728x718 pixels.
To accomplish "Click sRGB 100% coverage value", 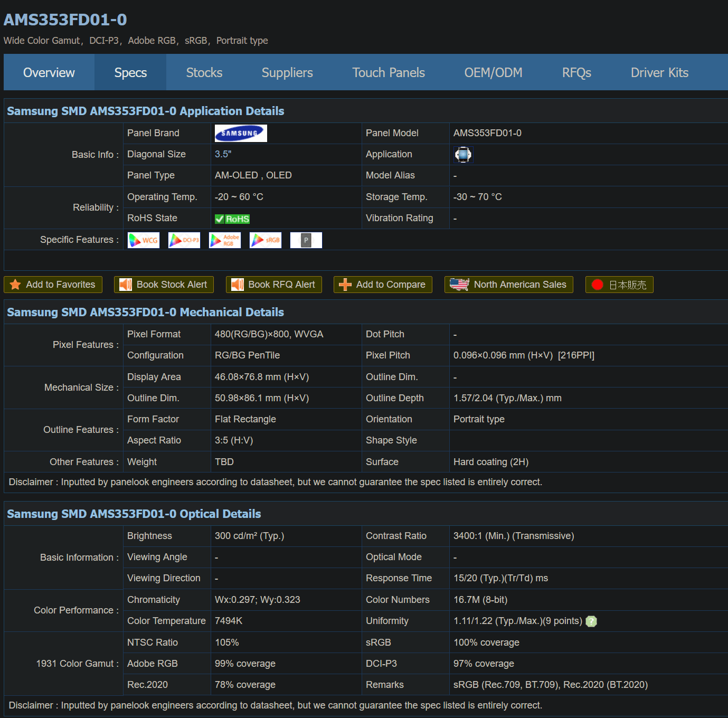I will click(486, 643).
